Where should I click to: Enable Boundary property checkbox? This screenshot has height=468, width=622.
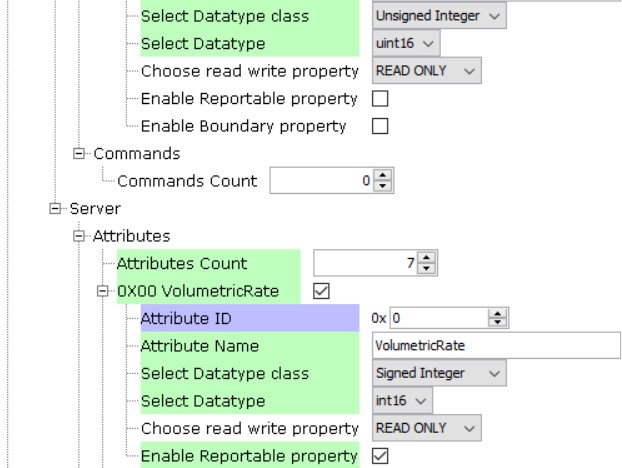click(x=380, y=127)
